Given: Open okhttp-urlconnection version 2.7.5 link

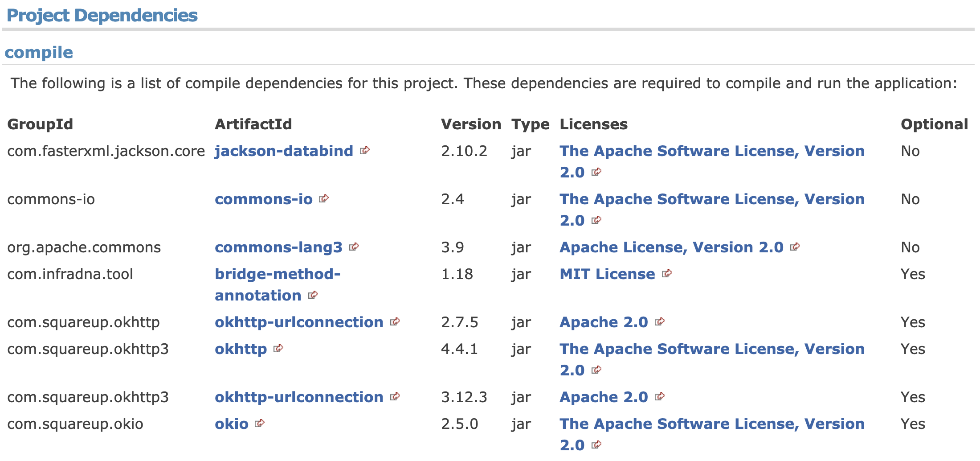Looking at the screenshot, I should tap(299, 322).
